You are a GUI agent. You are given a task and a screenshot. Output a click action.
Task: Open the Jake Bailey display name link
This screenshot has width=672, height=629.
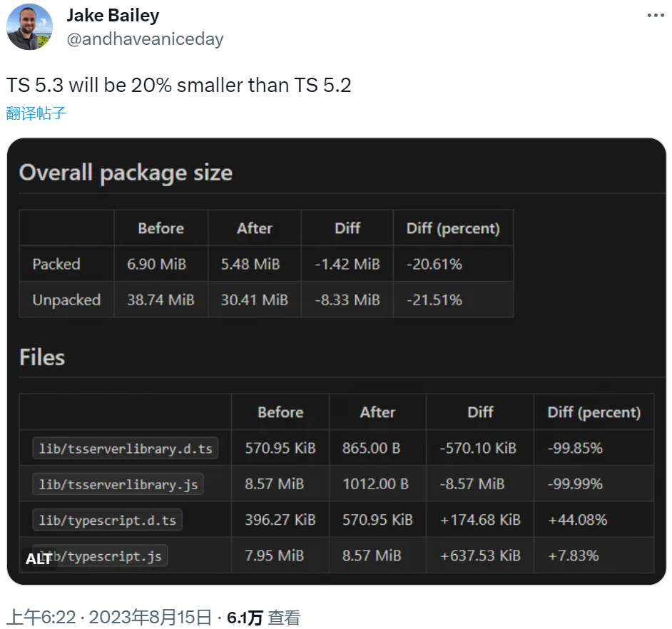pyautogui.click(x=113, y=15)
